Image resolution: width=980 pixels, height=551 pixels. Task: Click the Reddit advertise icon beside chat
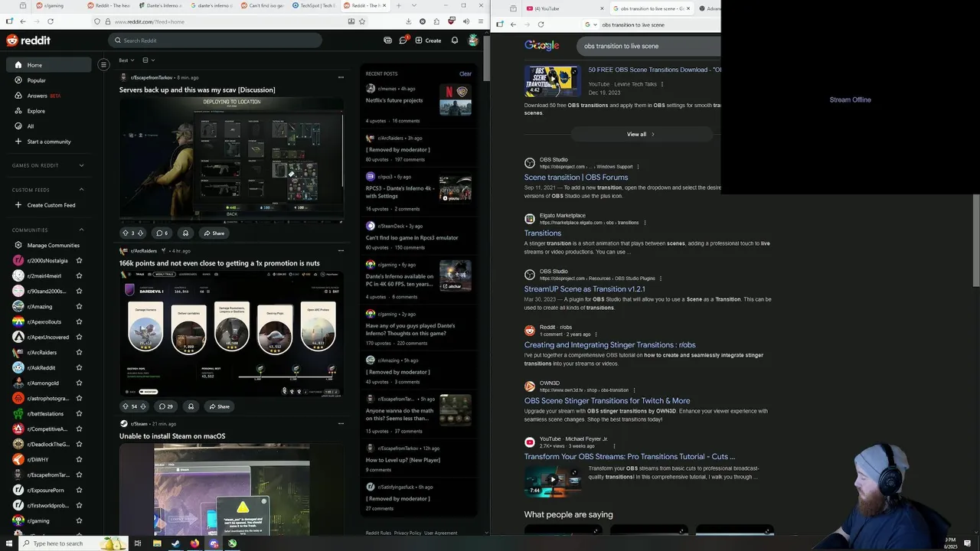click(387, 41)
